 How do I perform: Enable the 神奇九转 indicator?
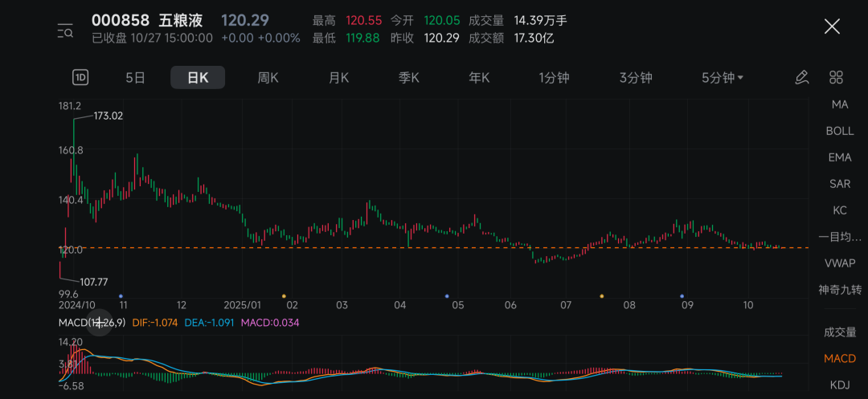click(x=840, y=289)
